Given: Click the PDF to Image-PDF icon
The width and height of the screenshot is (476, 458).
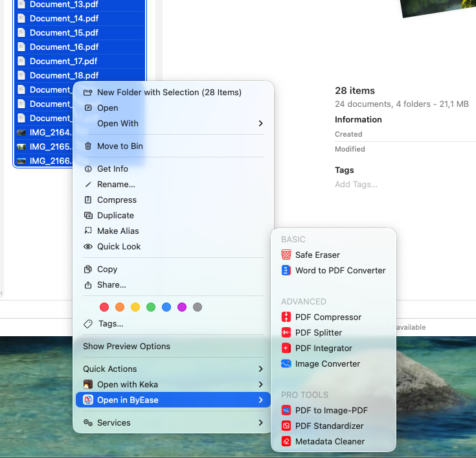Looking at the screenshot, I should click(x=286, y=410).
